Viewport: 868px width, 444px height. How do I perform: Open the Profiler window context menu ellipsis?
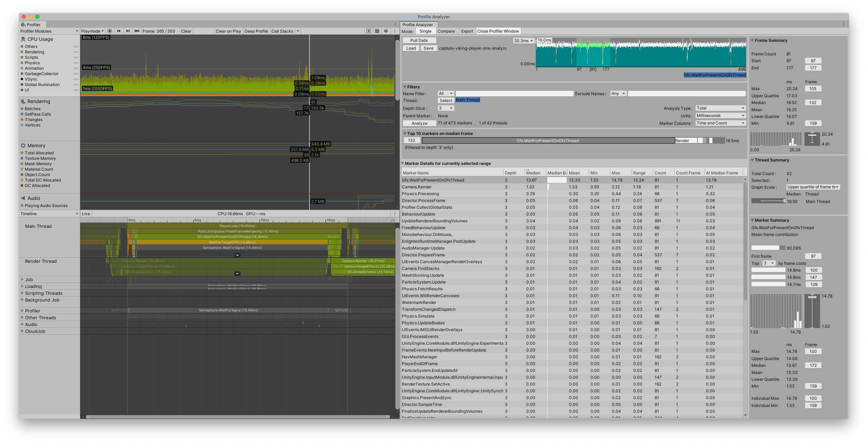pos(394,31)
